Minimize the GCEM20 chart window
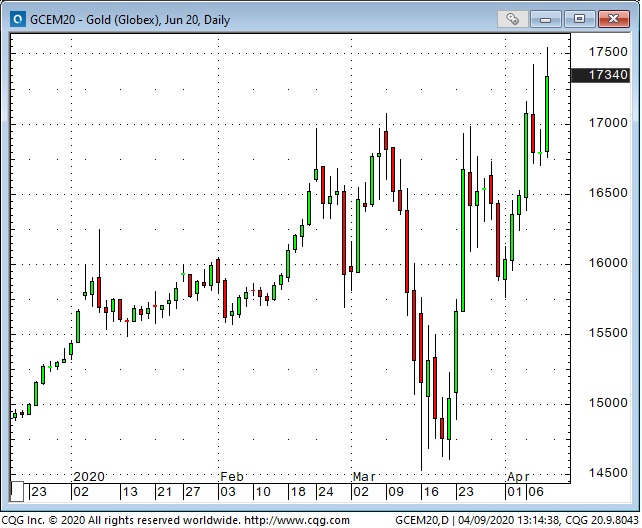642x528 pixels. click(545, 19)
